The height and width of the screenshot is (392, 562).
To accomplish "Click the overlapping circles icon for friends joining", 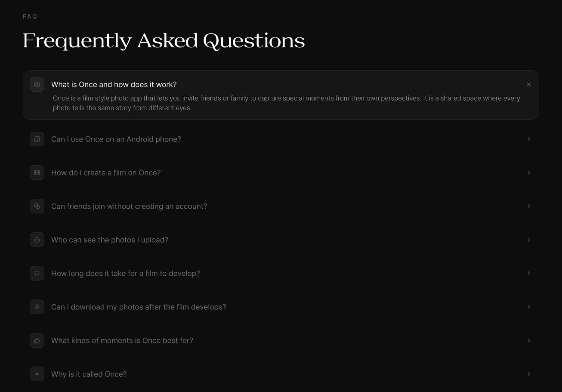I will tap(37, 206).
